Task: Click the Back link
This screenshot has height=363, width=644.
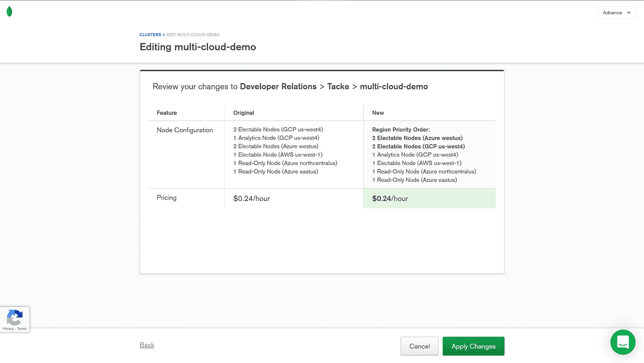Action: pyautogui.click(x=147, y=345)
